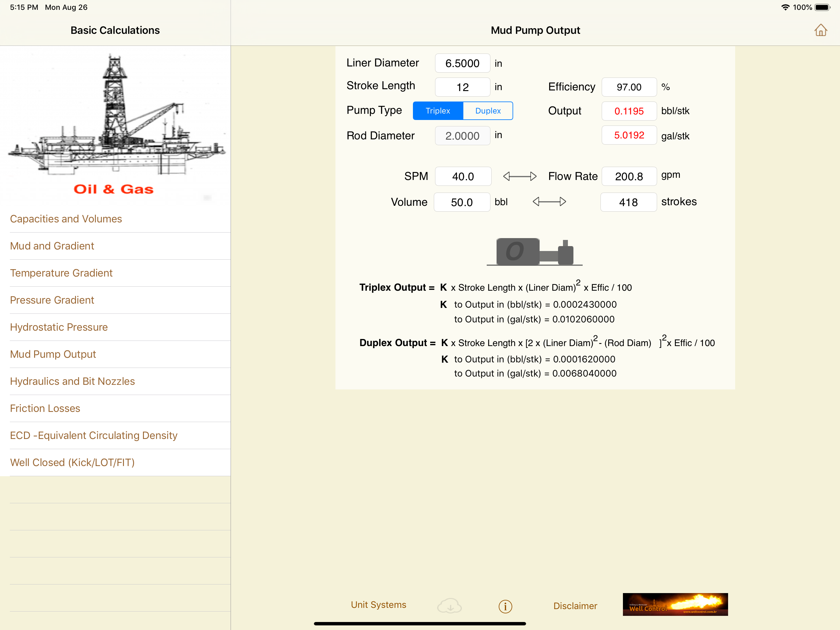Image resolution: width=840 pixels, height=630 pixels.
Task: Tap the cloud download icon
Action: pyautogui.click(x=449, y=605)
